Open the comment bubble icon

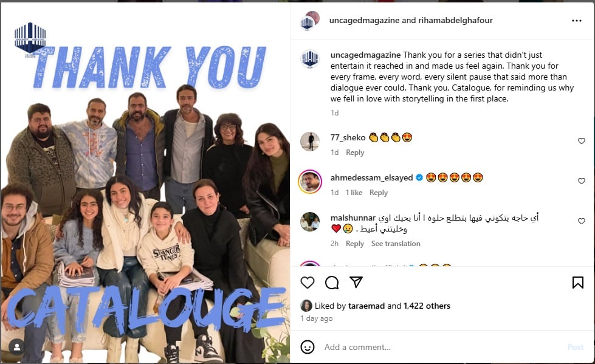[332, 283]
